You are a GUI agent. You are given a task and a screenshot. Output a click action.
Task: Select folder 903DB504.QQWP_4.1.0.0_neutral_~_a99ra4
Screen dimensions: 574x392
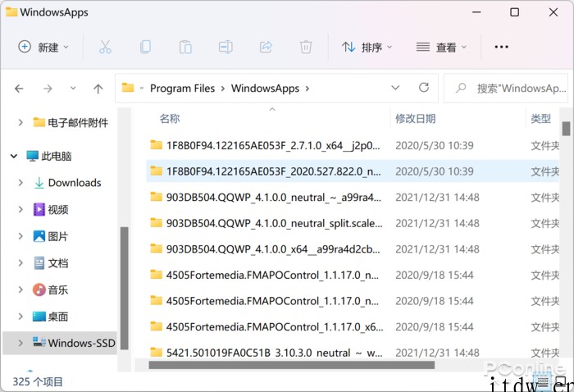pyautogui.click(x=274, y=198)
